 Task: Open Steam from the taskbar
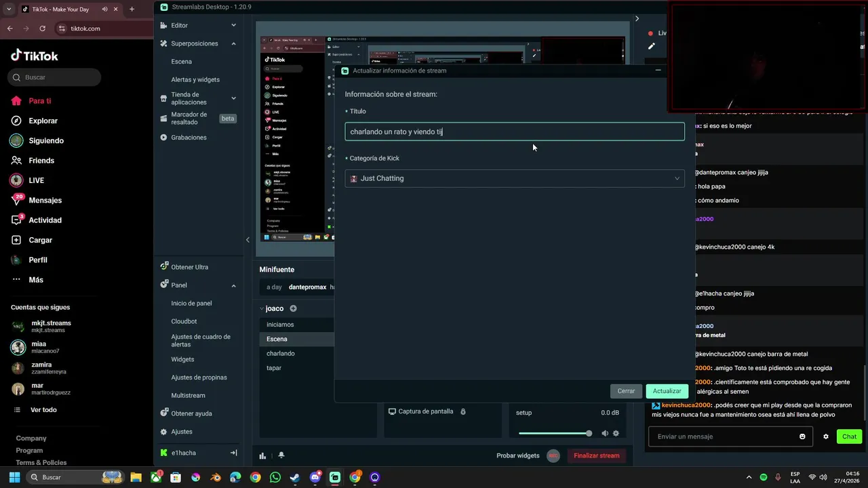point(295,477)
